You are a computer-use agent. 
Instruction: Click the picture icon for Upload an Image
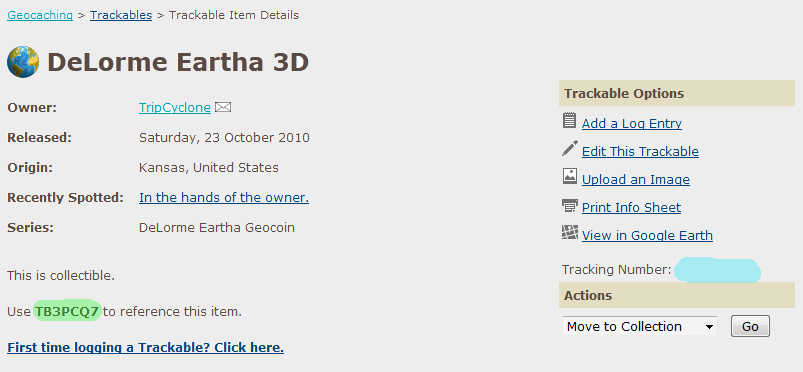(x=569, y=176)
